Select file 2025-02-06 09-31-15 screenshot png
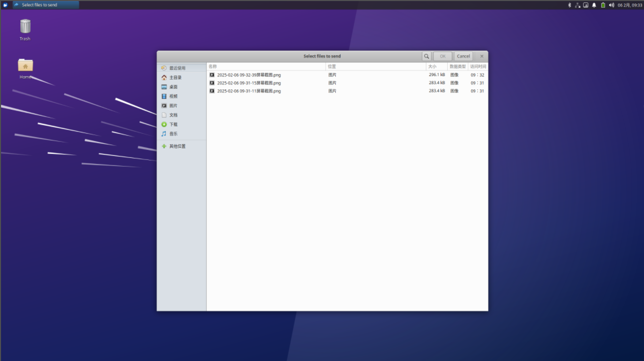Viewport: 644px width, 361px height. 347,83
